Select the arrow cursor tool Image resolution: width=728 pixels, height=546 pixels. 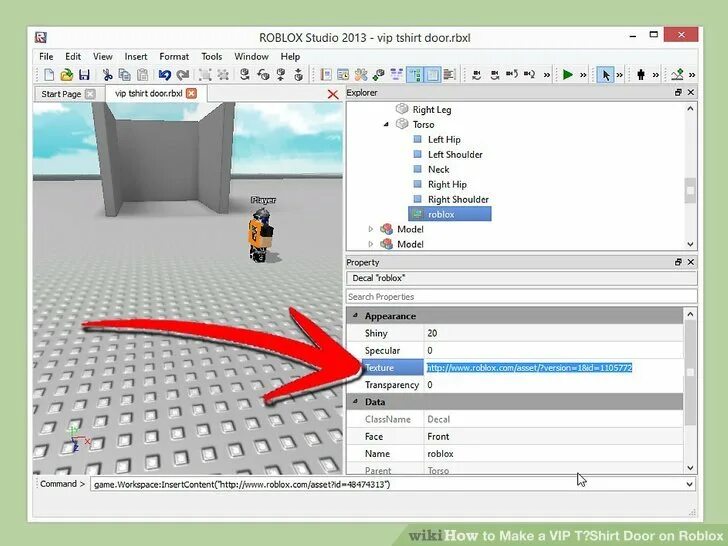(605, 75)
